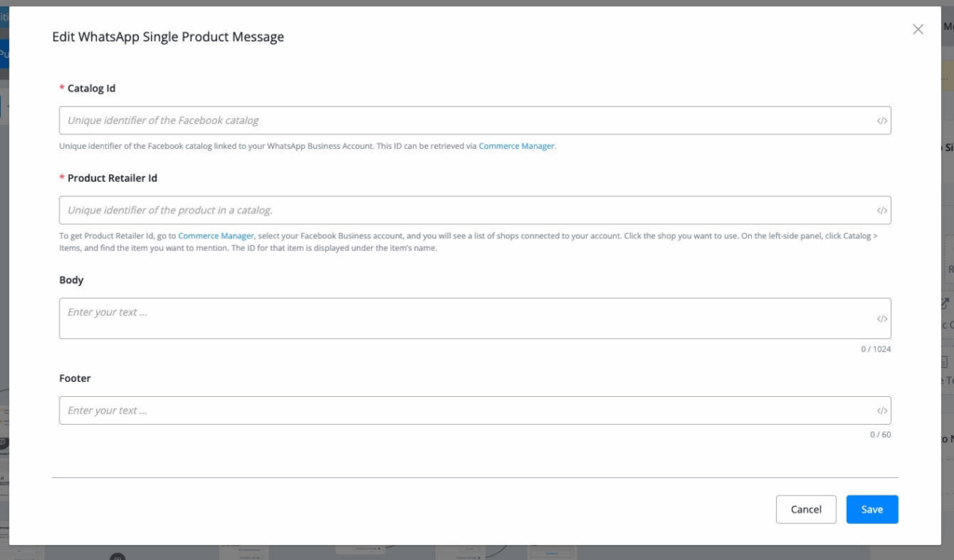954x560 pixels.
Task: Click the variable icon in Catalog Id field
Action: (x=881, y=121)
